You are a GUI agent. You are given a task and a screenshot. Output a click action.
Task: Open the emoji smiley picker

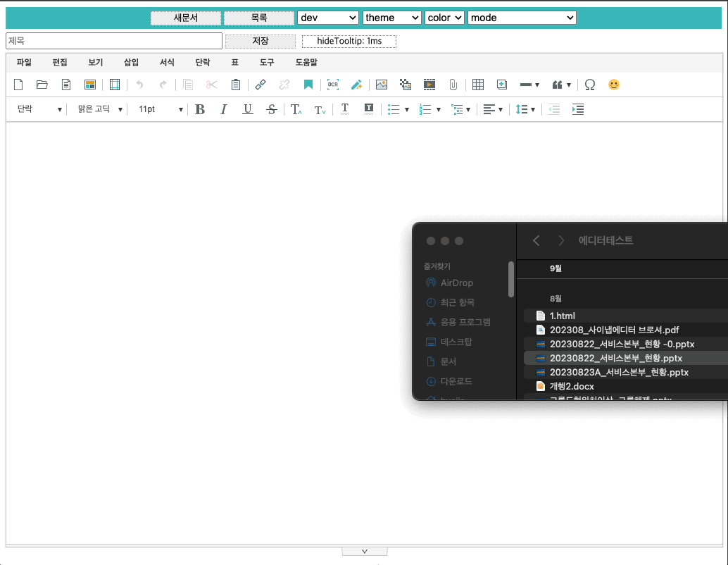[614, 85]
